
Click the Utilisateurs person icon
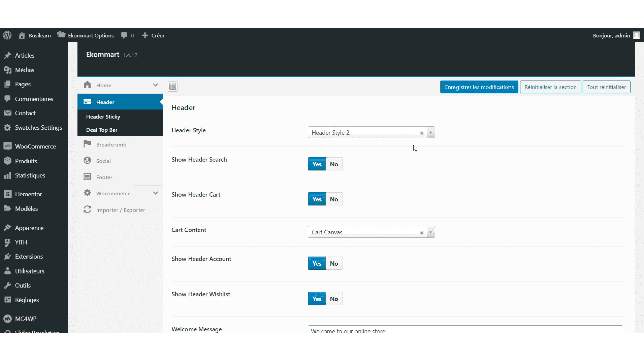click(8, 271)
